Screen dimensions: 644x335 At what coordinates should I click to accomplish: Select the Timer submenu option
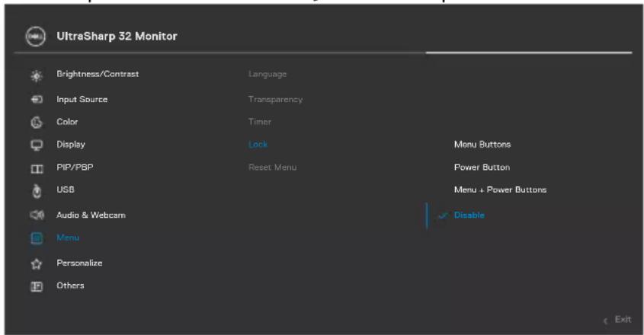pos(260,122)
